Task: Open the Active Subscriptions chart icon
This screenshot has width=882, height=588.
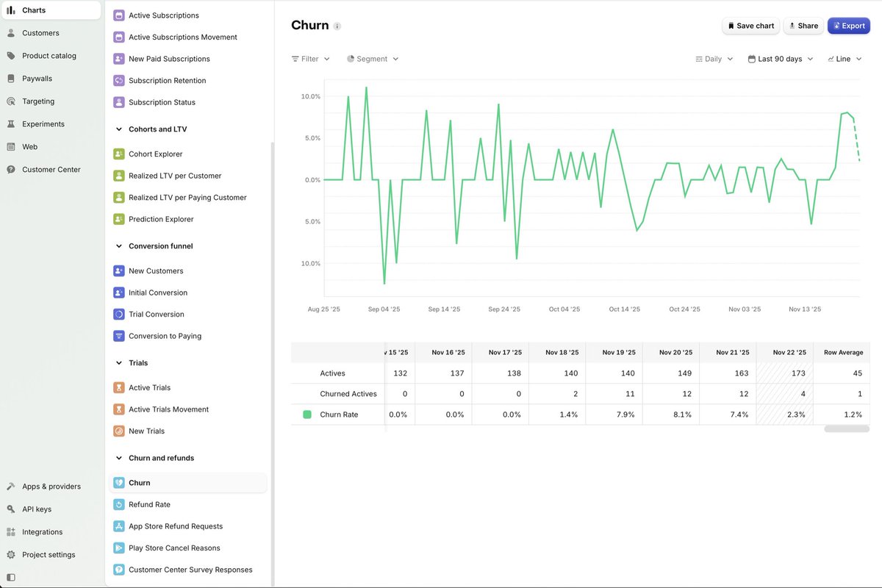Action: (119, 15)
